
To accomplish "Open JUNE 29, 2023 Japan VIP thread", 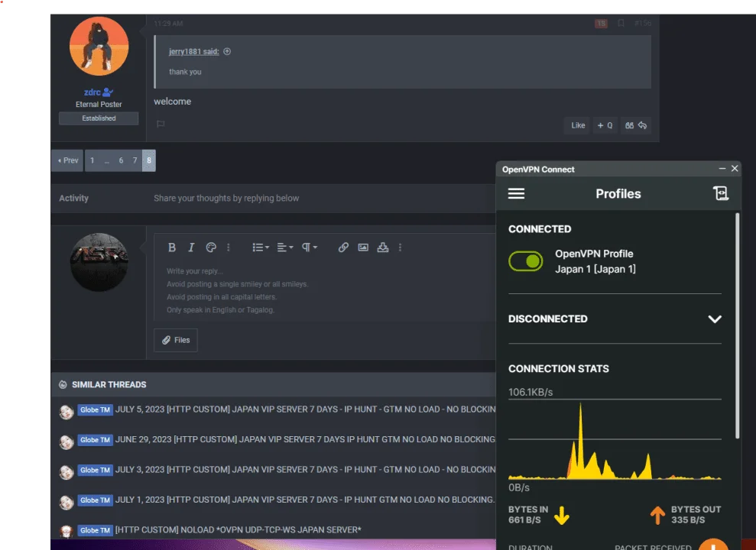I will [305, 439].
